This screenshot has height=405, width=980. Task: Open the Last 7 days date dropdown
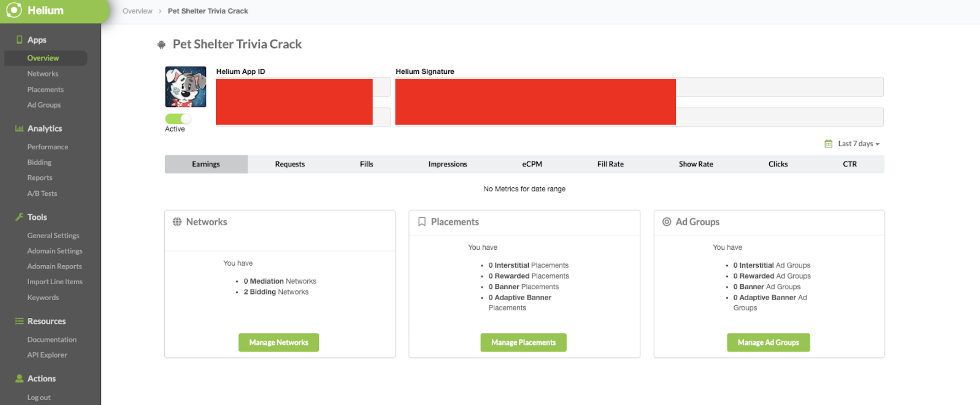click(859, 143)
